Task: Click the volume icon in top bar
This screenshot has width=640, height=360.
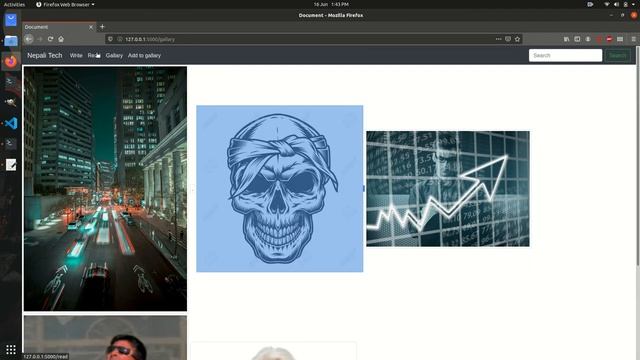Action: (616, 4)
